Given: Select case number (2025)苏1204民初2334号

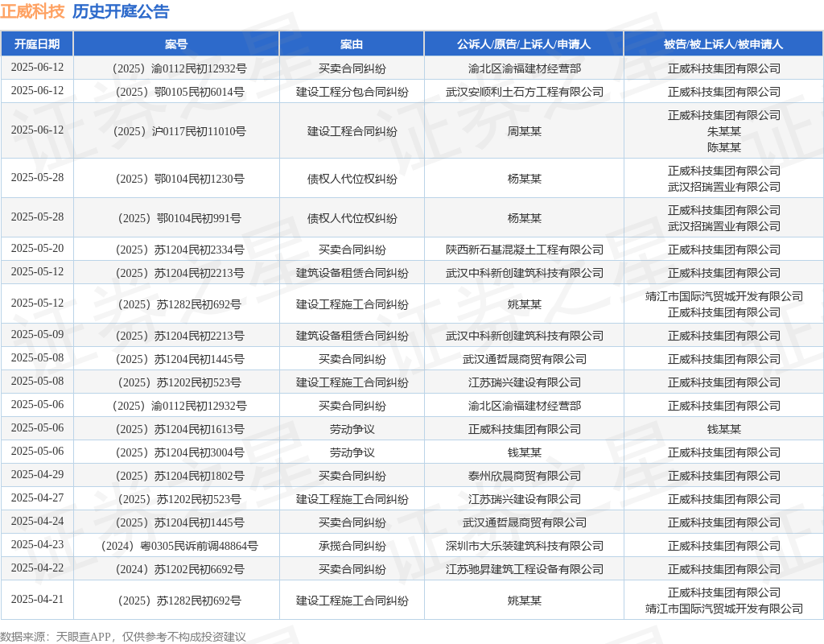Looking at the screenshot, I should (x=179, y=250).
